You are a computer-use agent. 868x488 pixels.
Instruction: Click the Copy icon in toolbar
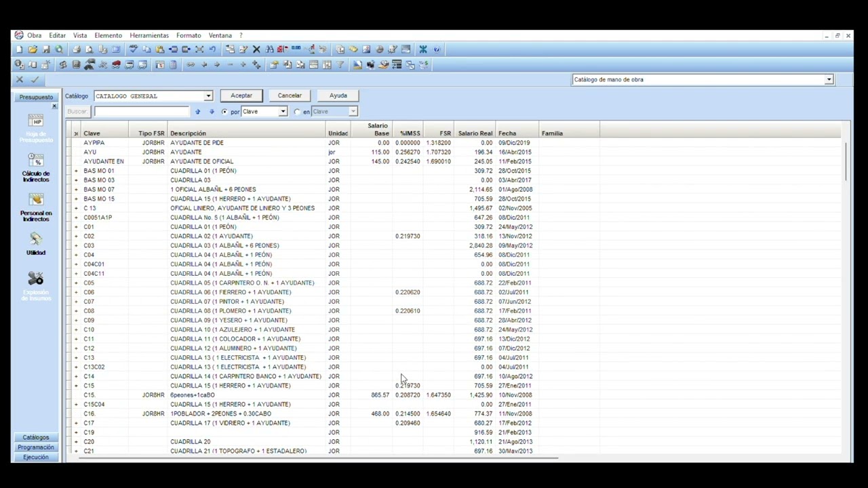point(146,49)
